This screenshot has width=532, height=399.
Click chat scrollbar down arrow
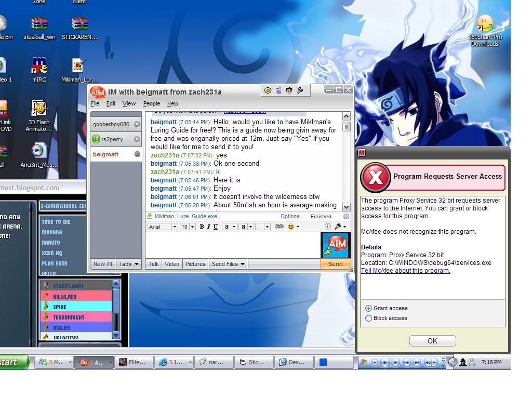346,207
